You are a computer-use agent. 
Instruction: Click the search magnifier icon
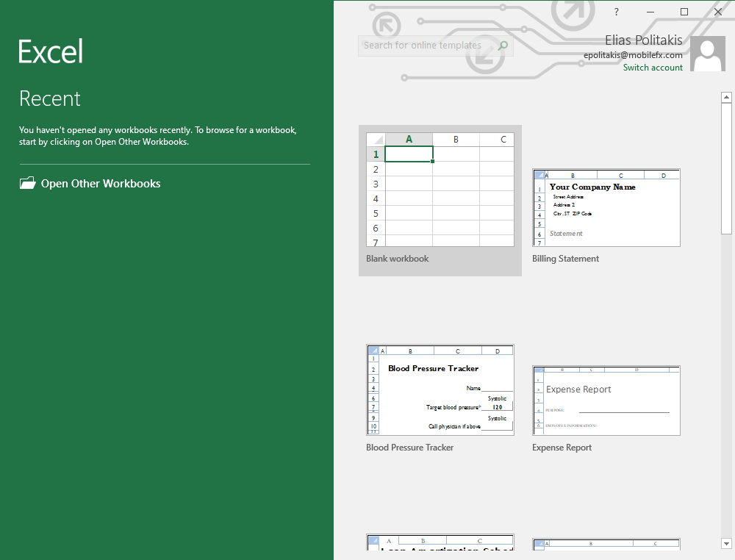click(x=503, y=46)
